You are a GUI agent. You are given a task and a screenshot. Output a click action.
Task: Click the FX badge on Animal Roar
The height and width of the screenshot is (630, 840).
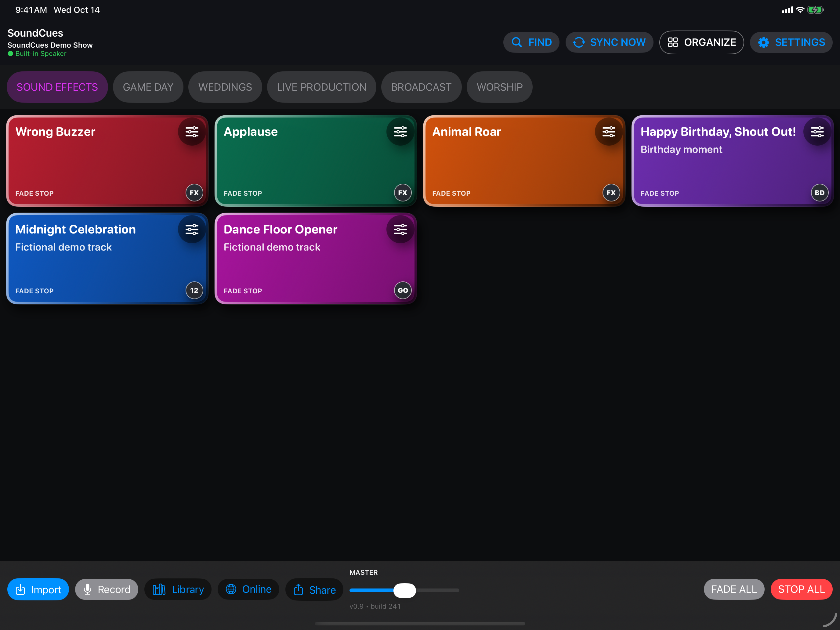click(x=611, y=193)
